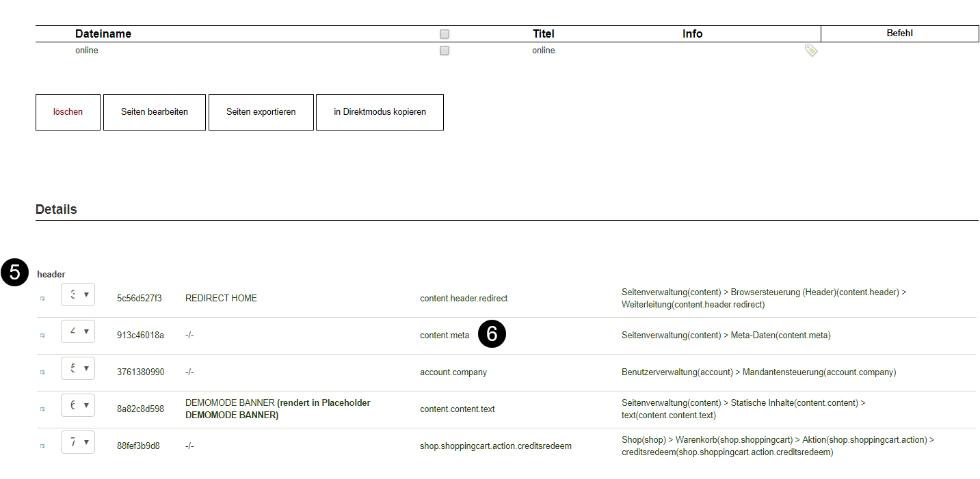Click the small icon in row 3761380990
The width and height of the screenshot is (980, 479).
42,372
